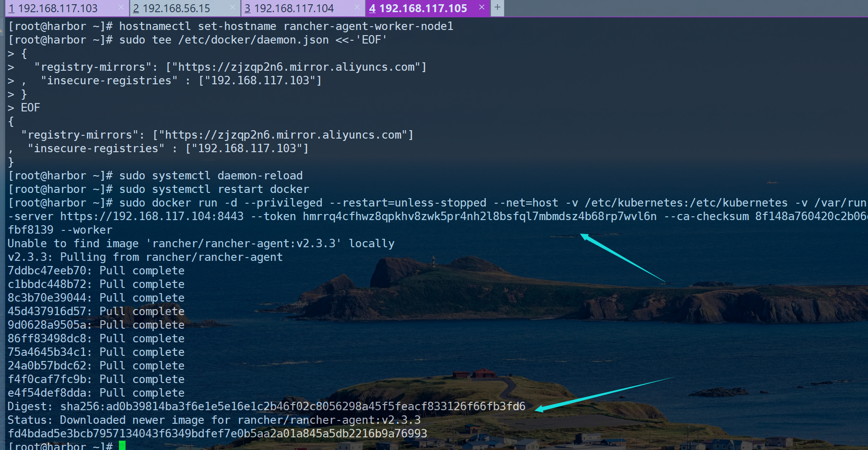Click the f4f0caf7fc9b Pull complete line

96,379
